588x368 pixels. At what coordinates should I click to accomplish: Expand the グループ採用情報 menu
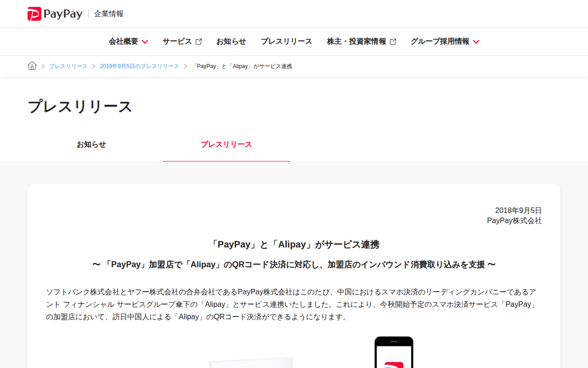click(x=445, y=41)
